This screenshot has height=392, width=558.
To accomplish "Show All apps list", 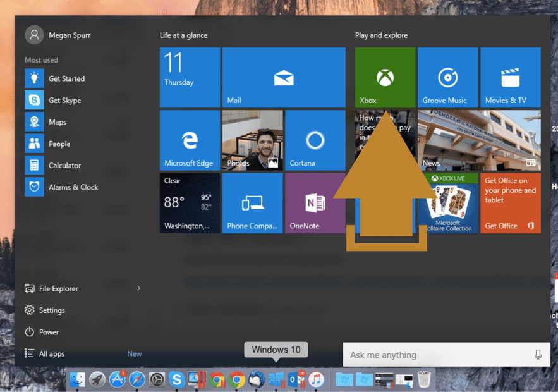I will pyautogui.click(x=45, y=353).
